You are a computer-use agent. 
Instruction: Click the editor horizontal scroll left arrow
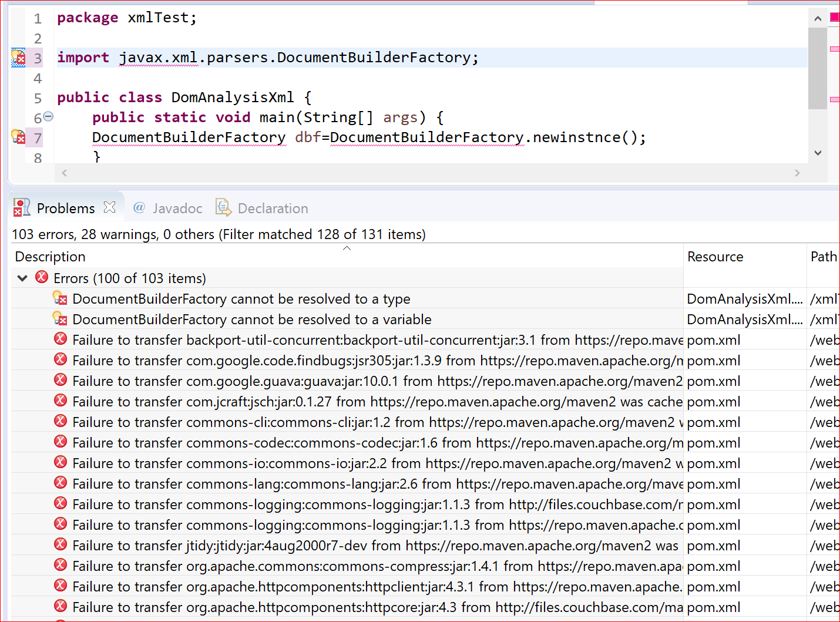tap(65, 173)
